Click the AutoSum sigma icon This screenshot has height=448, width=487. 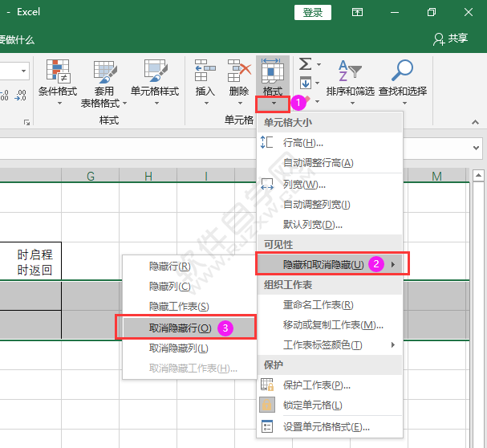point(305,64)
